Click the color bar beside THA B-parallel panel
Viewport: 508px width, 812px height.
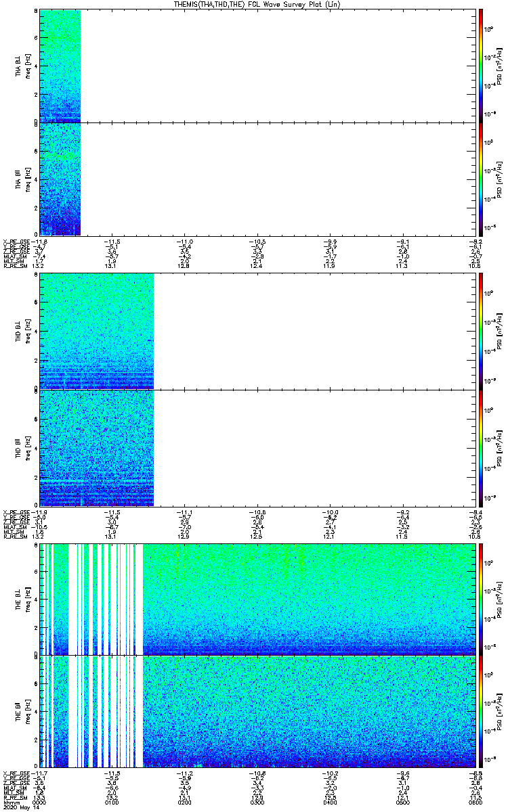[x=481, y=179]
